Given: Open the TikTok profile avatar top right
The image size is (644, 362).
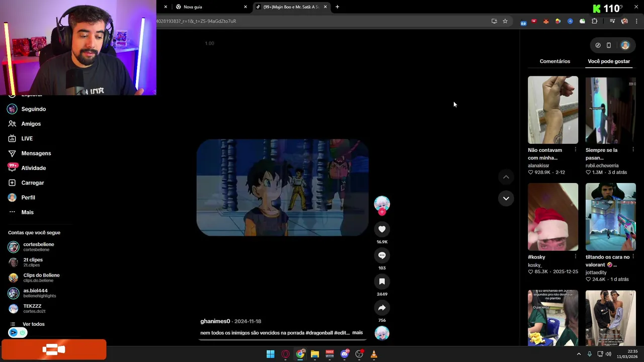Looking at the screenshot, I should 625,45.
